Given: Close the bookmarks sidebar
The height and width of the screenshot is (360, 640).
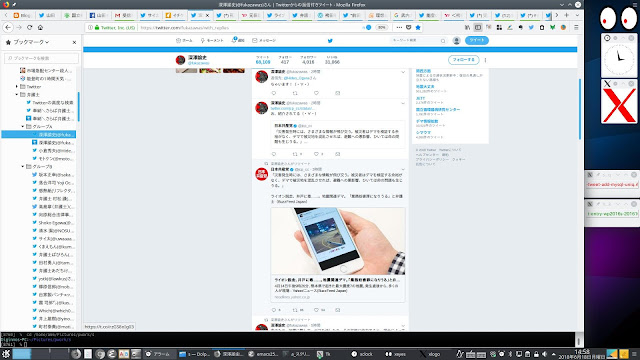Looking at the screenshot, I should click(74, 42).
